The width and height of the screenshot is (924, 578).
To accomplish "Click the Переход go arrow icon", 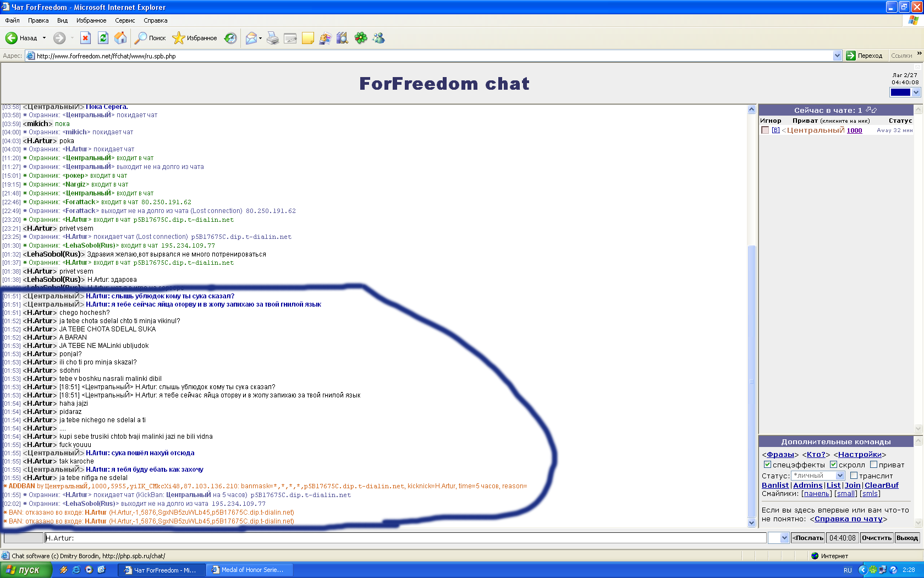I will coord(851,56).
